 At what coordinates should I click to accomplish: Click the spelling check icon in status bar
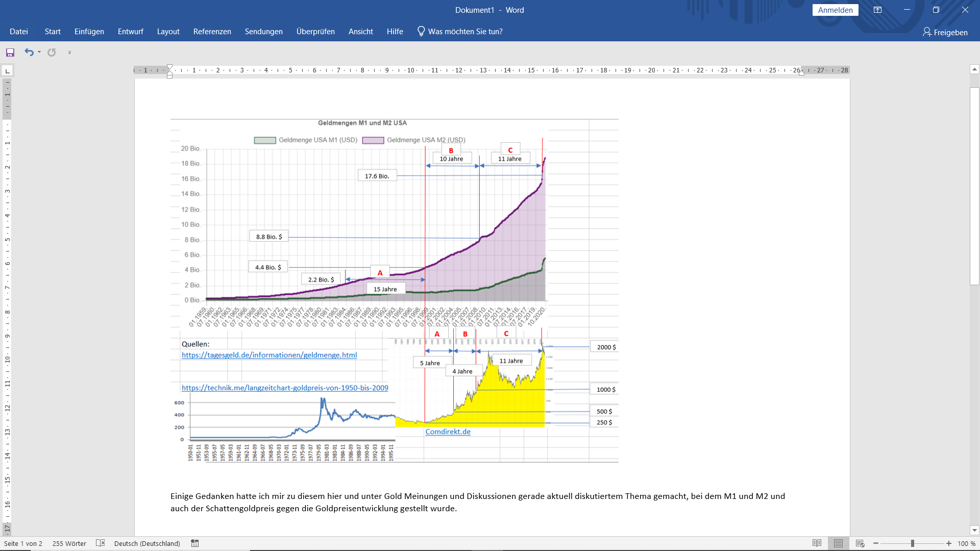tap(101, 543)
